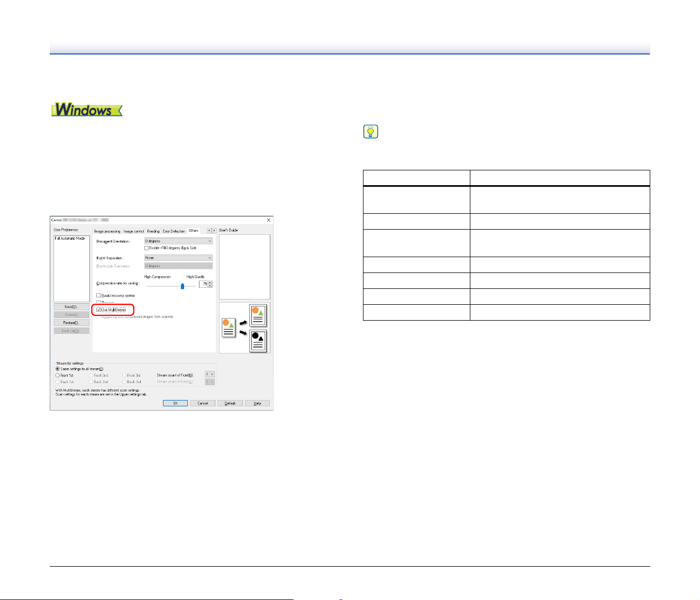Open the Stream count of Front dropdown

click(210, 375)
